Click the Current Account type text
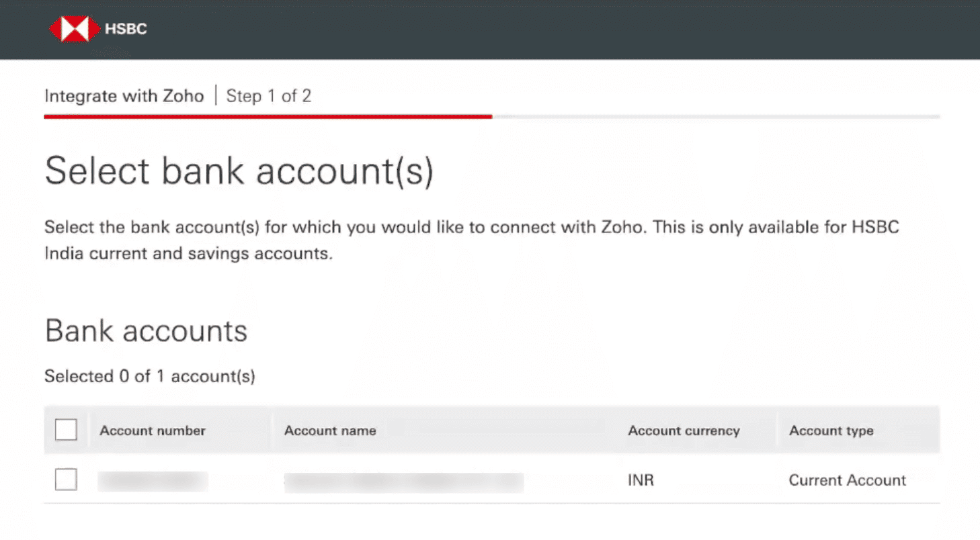This screenshot has width=980, height=540. coord(847,480)
